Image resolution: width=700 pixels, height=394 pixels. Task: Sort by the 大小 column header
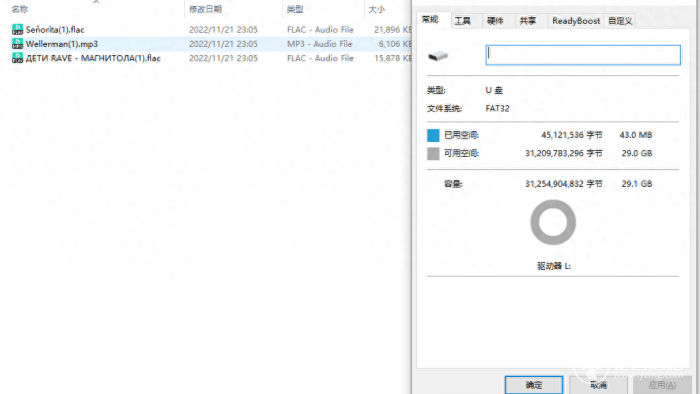click(x=376, y=9)
